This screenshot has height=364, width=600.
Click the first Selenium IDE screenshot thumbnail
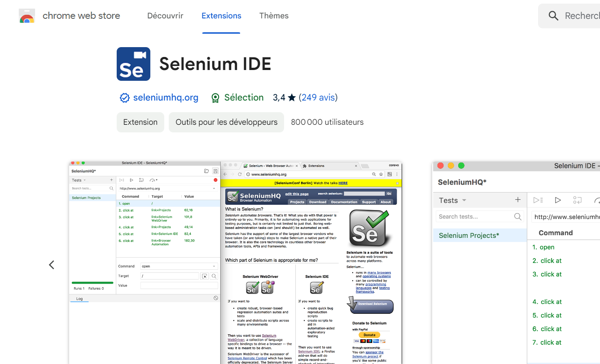click(x=236, y=263)
